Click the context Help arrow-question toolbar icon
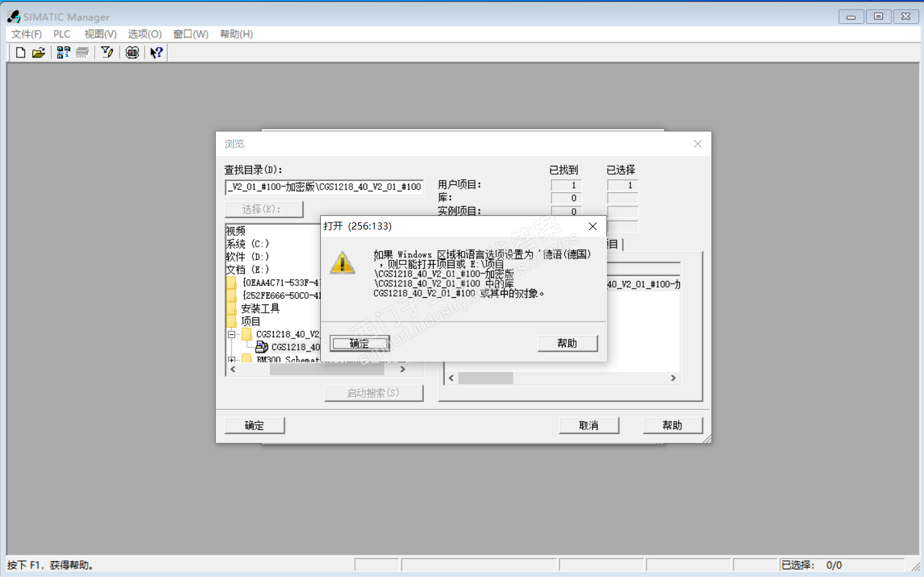This screenshot has height=577, width=924. point(157,53)
